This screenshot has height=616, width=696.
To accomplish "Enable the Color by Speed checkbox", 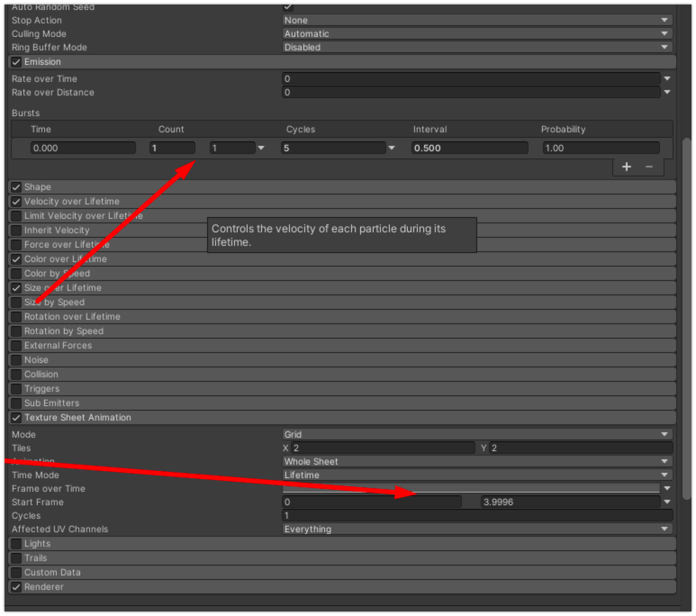I will click(x=16, y=274).
